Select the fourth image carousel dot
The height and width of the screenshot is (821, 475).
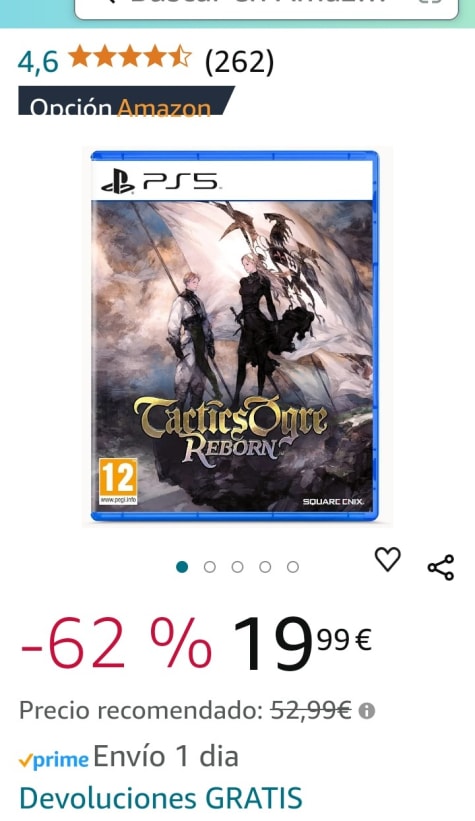point(266,567)
